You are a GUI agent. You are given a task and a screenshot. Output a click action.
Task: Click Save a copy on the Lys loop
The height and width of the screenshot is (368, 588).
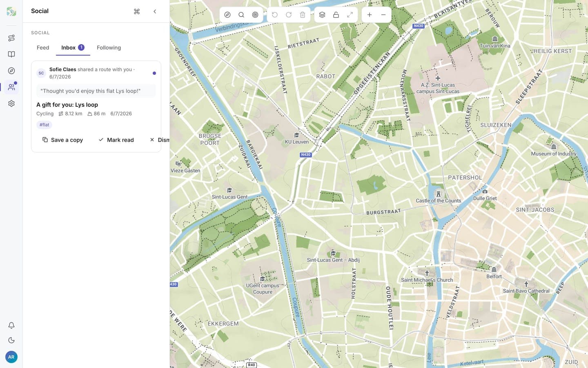coord(62,140)
